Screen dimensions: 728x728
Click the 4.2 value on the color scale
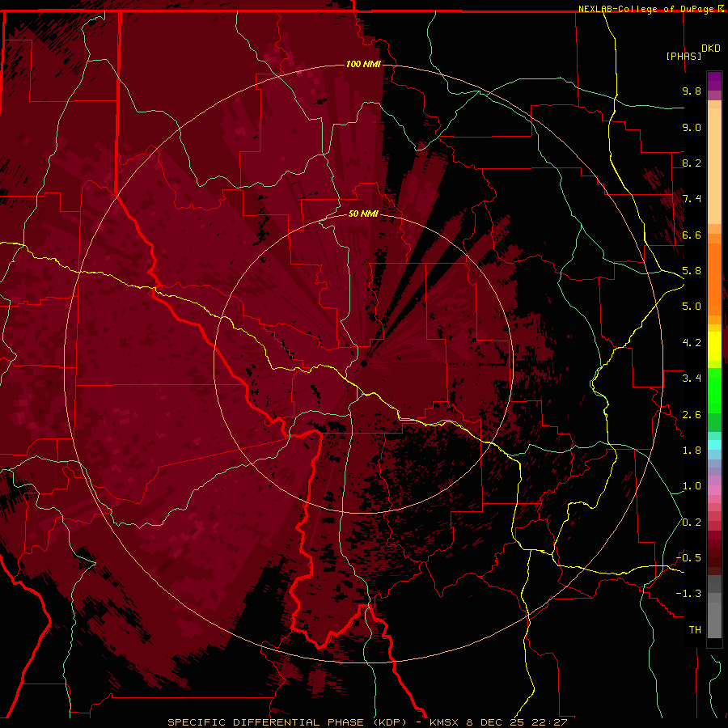[x=692, y=343]
